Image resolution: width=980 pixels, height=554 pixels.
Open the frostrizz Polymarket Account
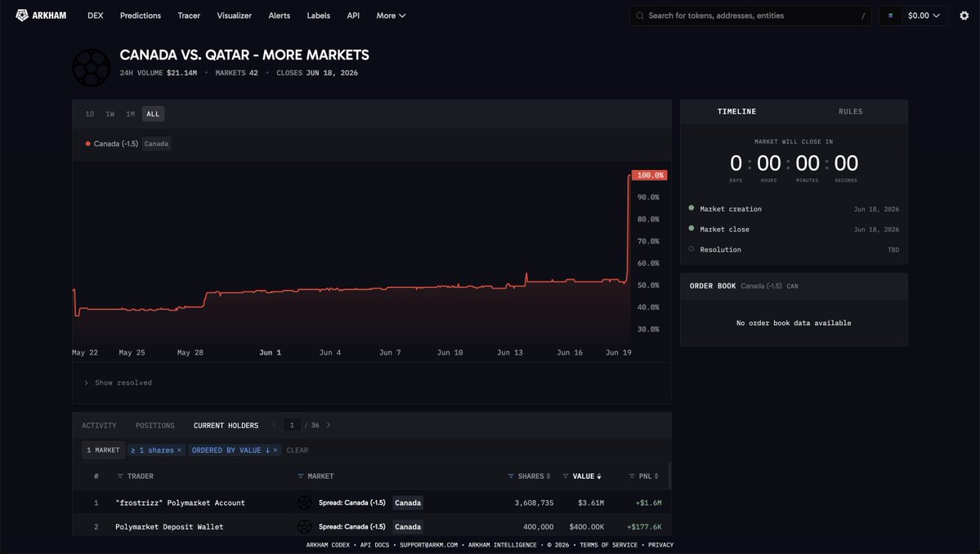[180, 503]
